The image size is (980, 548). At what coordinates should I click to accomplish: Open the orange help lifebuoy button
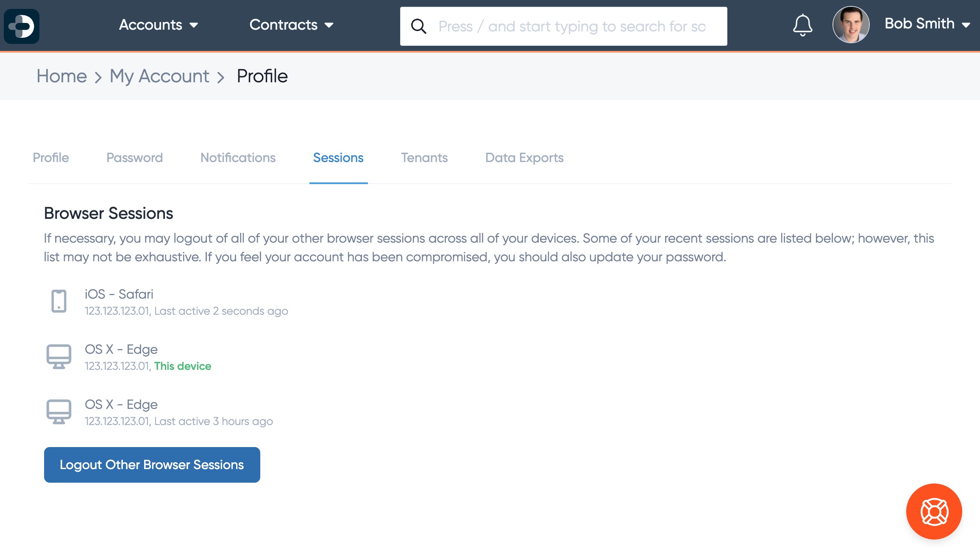point(934,512)
